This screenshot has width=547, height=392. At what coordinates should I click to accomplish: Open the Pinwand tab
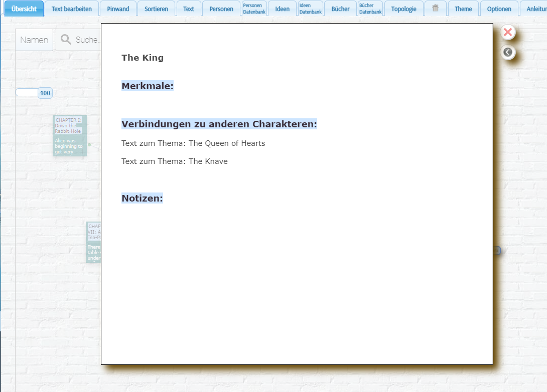coord(118,9)
